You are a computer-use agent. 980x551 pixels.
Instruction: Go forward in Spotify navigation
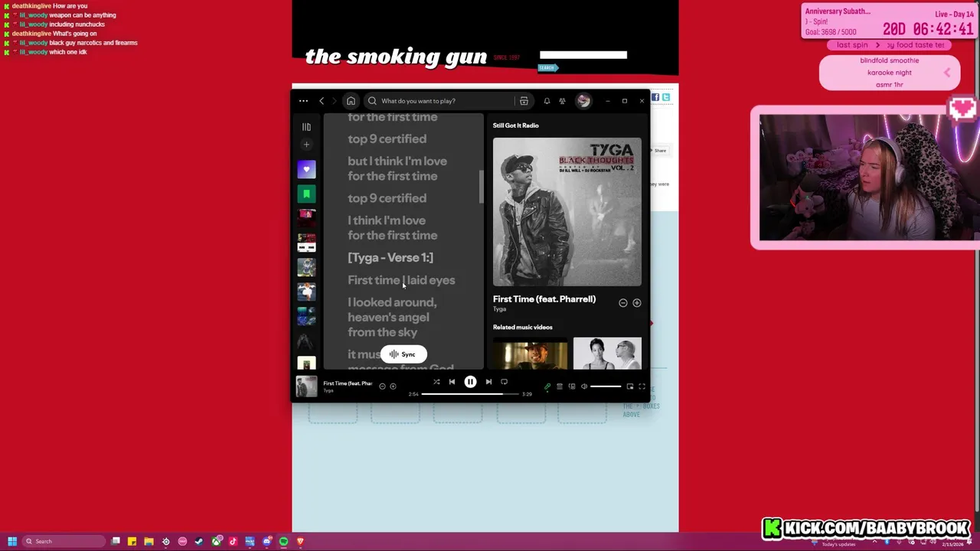tap(335, 101)
